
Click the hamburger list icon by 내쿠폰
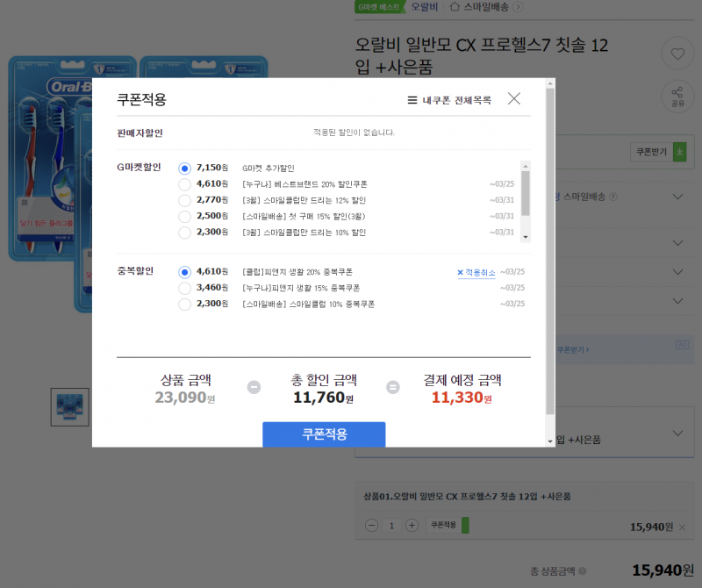pyautogui.click(x=412, y=100)
